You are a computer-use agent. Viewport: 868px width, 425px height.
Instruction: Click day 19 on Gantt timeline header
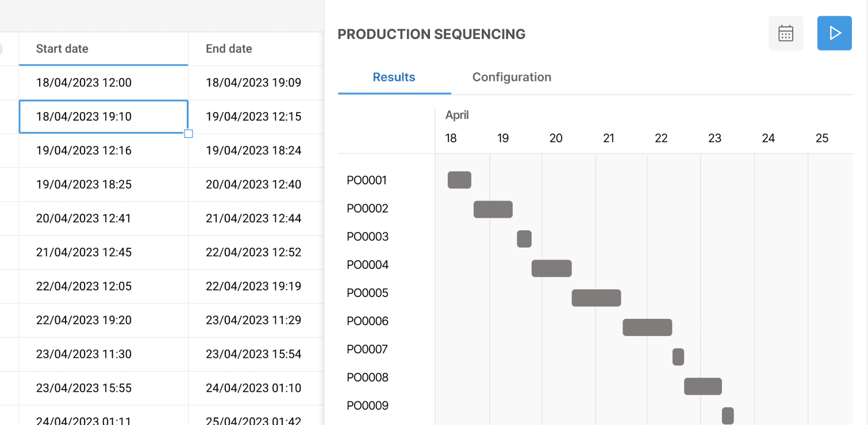503,138
